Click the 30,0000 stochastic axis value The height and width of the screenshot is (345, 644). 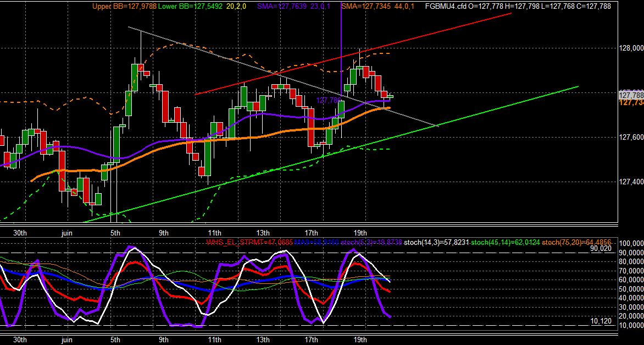[x=631, y=307]
